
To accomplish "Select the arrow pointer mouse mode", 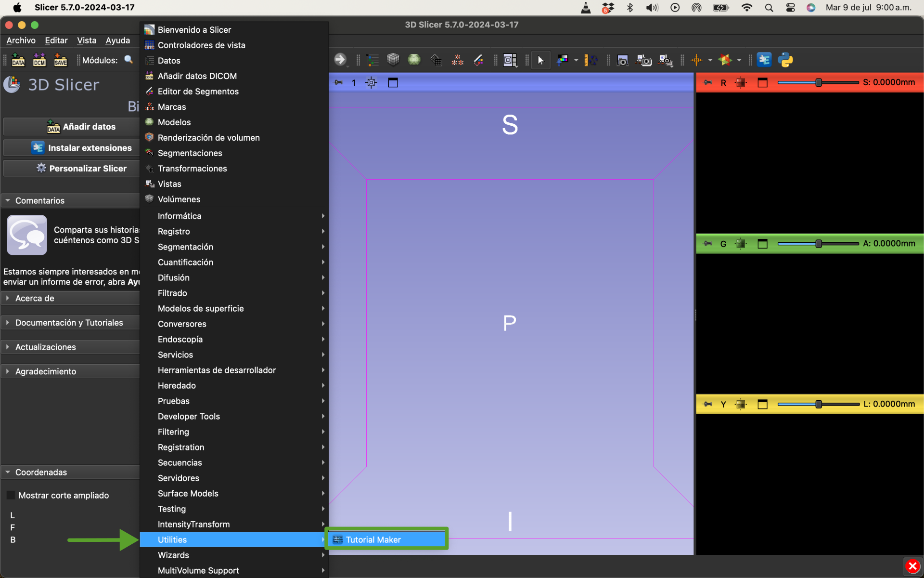I will 540,60.
